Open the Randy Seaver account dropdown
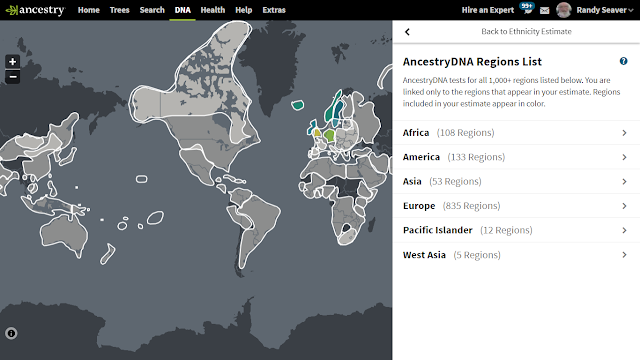Viewport: 640px width, 360px height. [604, 10]
